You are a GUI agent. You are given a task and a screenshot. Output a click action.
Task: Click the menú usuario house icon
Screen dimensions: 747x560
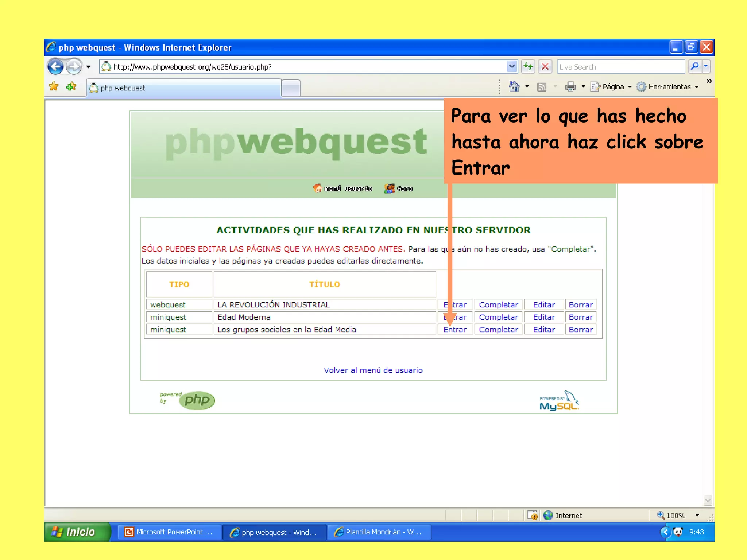tap(317, 188)
